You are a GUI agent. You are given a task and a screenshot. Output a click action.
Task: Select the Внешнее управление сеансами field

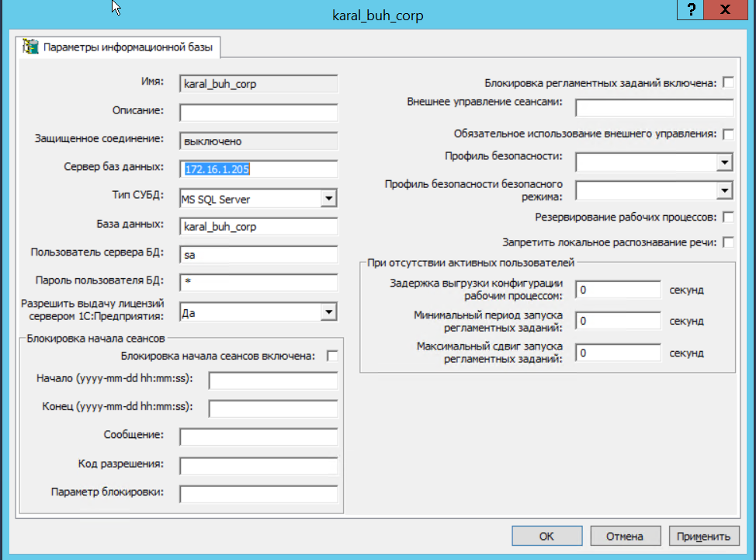[x=654, y=107]
